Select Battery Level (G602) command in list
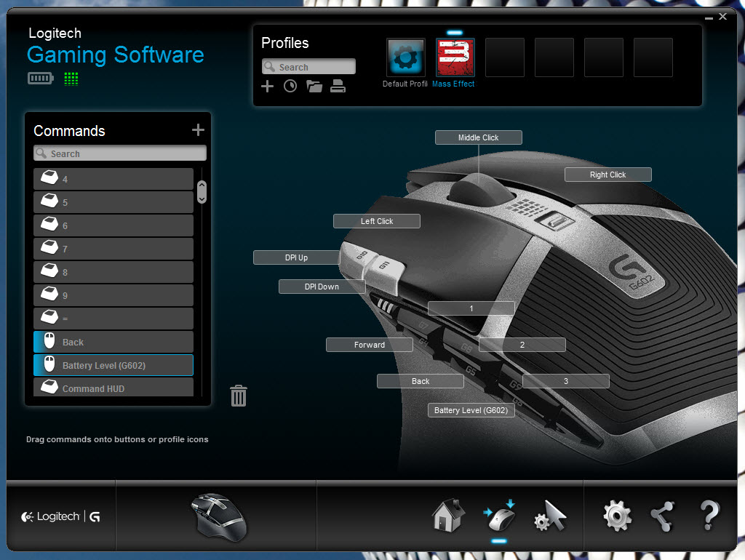 click(113, 365)
